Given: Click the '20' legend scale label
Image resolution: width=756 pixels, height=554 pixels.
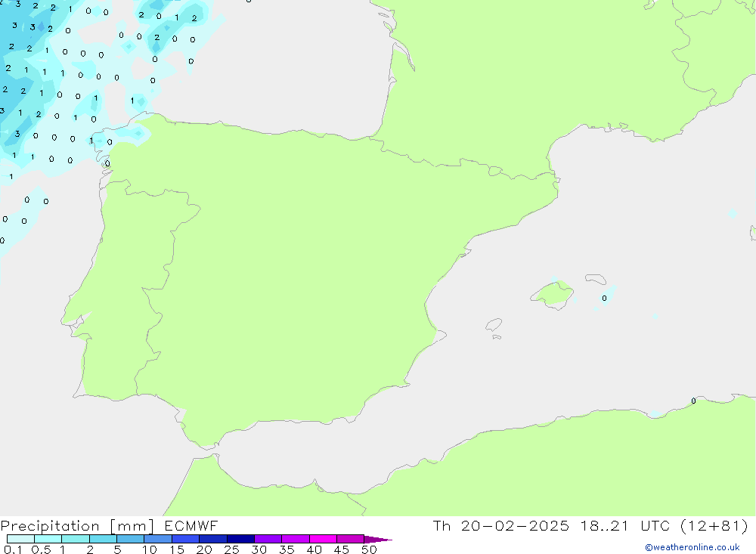Looking at the screenshot, I should coord(204,549).
